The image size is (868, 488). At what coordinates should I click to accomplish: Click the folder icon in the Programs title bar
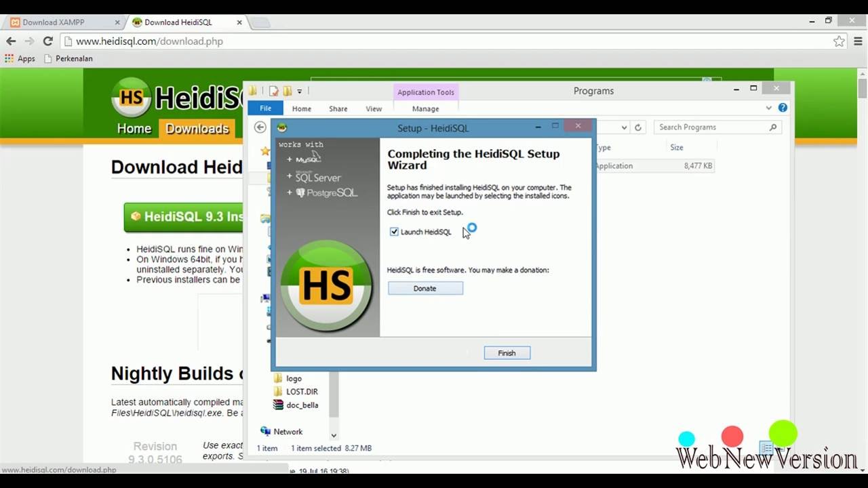click(253, 91)
